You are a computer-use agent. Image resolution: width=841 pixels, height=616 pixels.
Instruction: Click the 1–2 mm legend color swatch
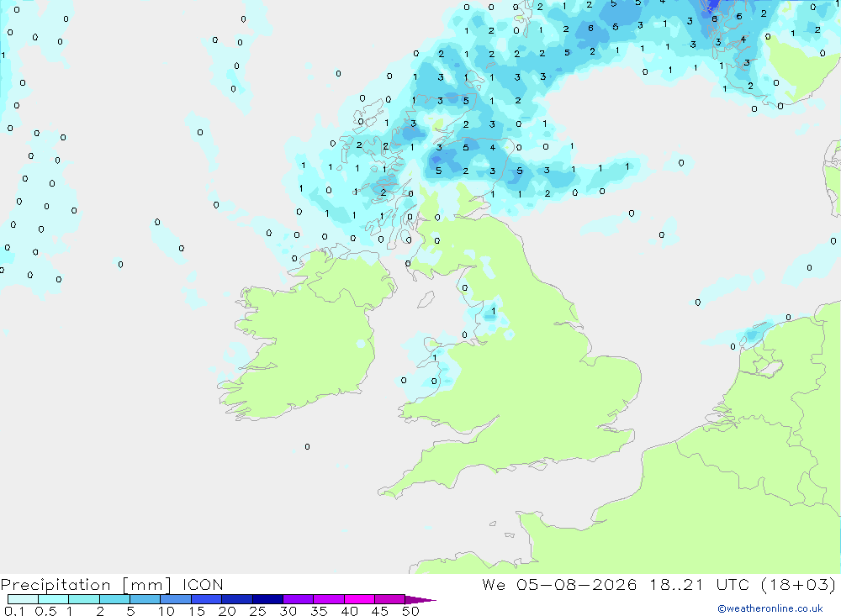pos(84,599)
